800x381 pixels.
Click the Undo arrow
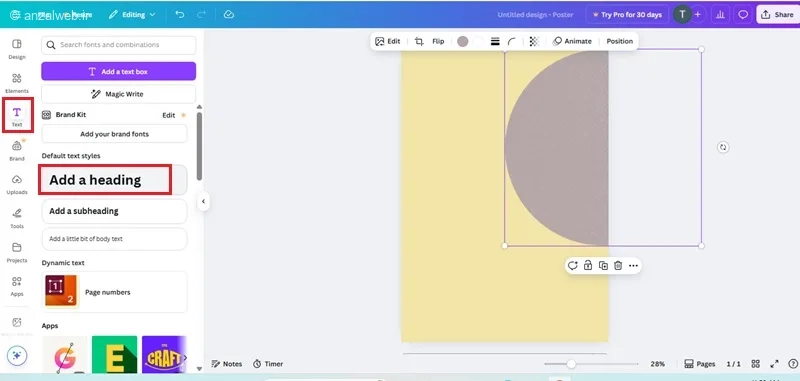pos(180,14)
